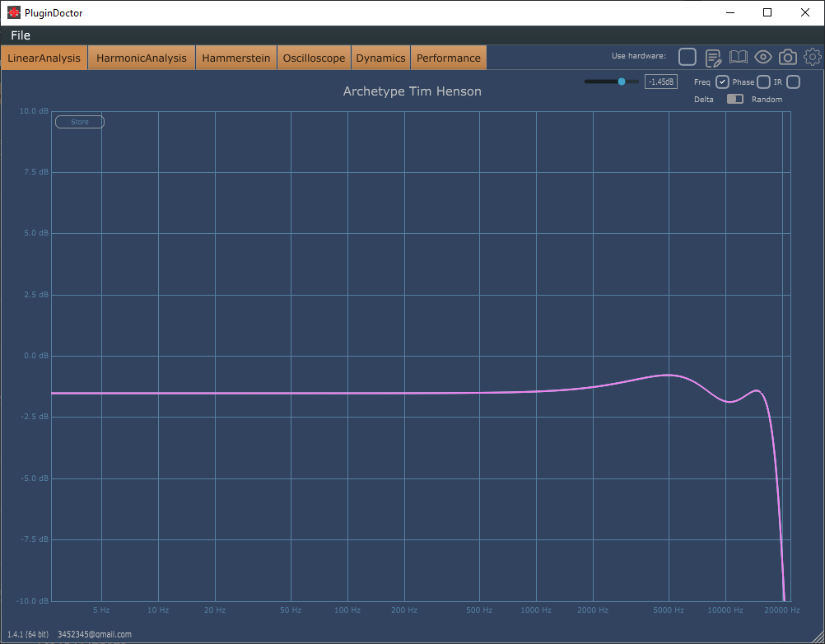Click the 10.0 dB axis label
This screenshot has height=644, width=825.
pyautogui.click(x=35, y=111)
